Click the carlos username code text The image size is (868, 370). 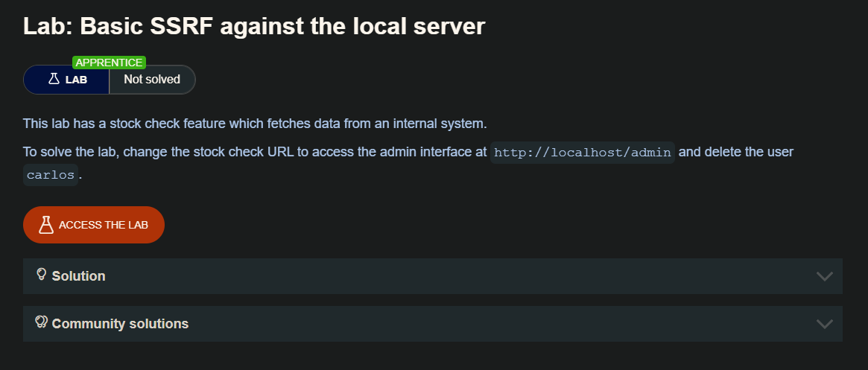(x=50, y=176)
